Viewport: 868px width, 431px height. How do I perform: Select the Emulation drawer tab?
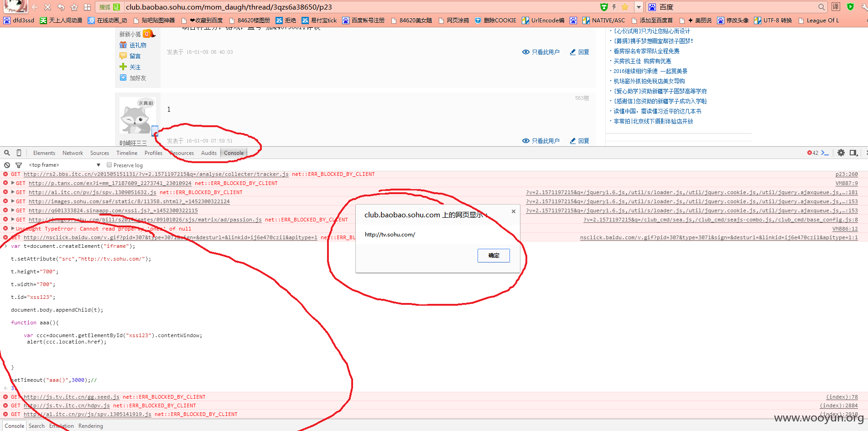[x=62, y=426]
